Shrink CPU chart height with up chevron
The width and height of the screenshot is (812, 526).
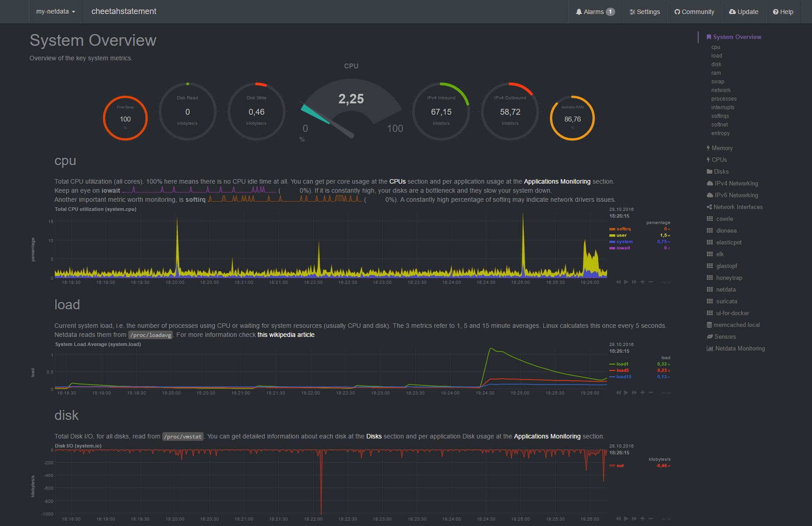[664, 282]
